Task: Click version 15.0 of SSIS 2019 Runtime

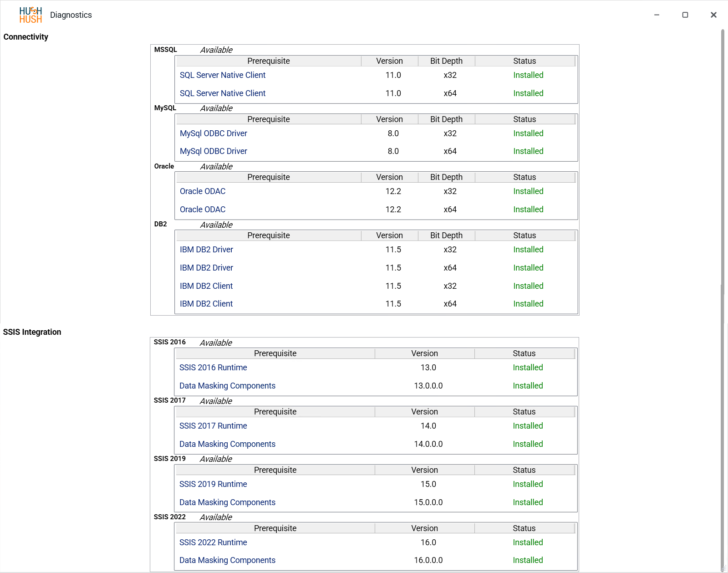Action: (428, 484)
